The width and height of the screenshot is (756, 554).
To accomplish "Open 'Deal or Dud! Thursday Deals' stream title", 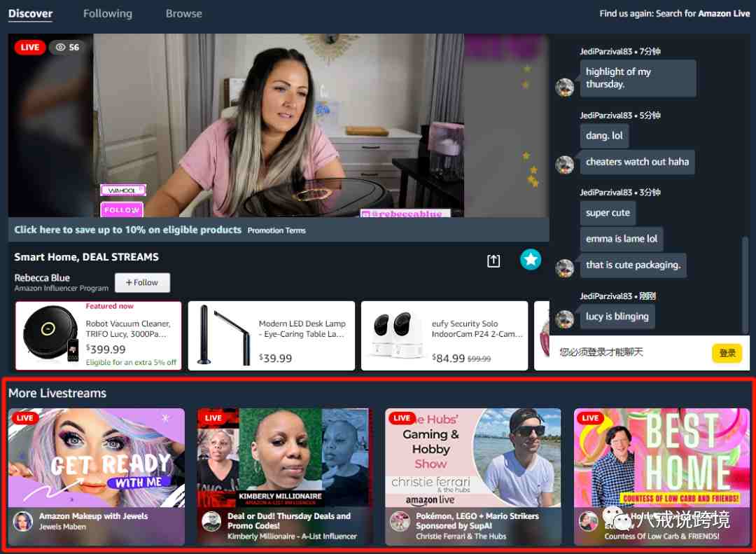I will click(x=289, y=520).
